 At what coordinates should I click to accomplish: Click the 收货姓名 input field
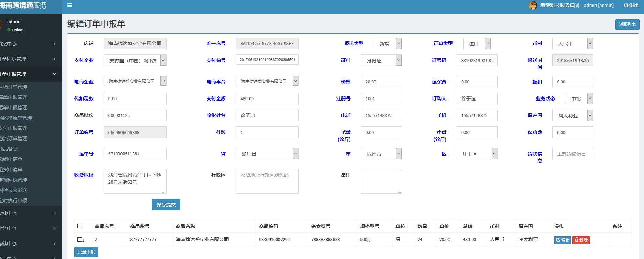267,115
